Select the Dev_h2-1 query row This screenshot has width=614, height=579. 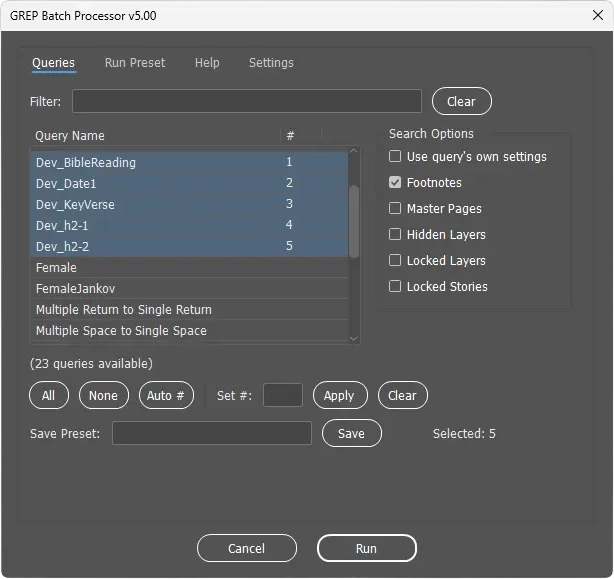click(x=189, y=225)
